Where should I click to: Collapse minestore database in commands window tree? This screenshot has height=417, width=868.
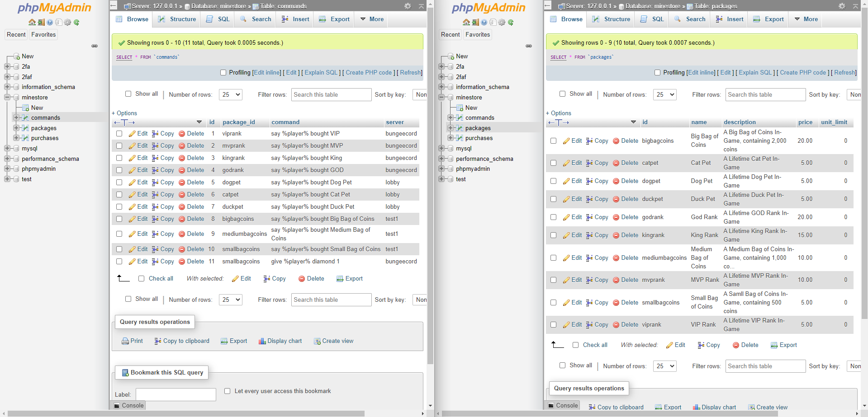point(7,97)
